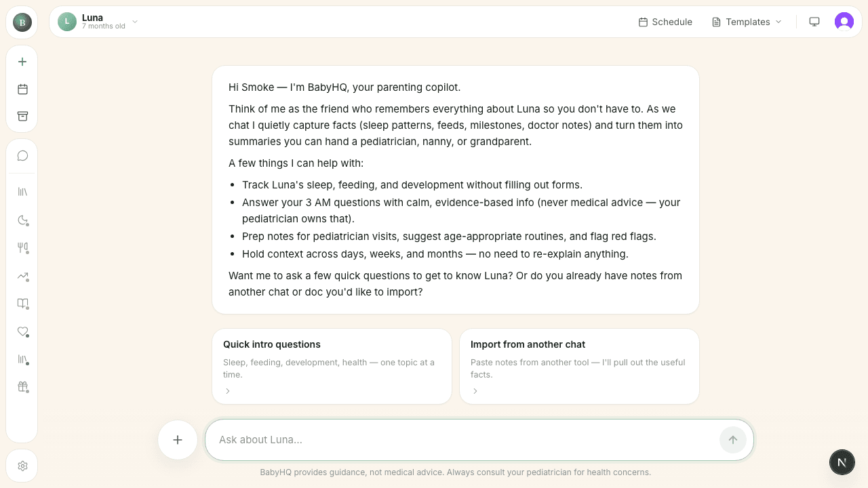Click the round N badge at bottom right

pyautogui.click(x=842, y=462)
